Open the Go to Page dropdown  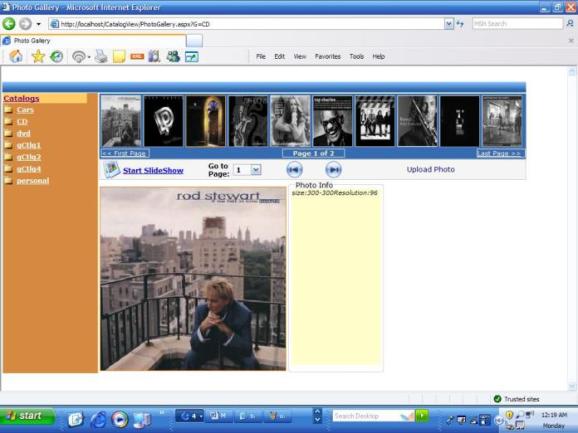(248, 170)
